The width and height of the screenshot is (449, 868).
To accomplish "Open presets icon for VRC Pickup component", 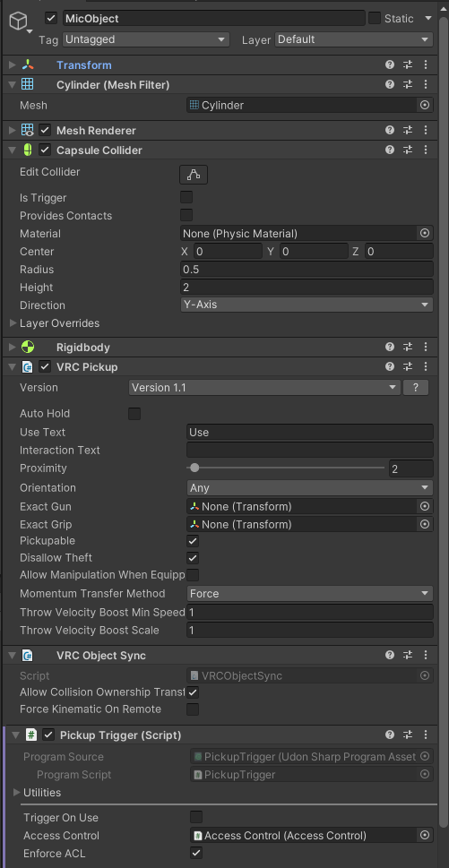I will [x=408, y=366].
